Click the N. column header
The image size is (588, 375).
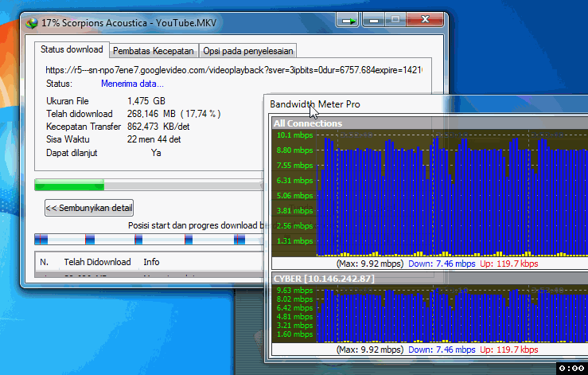[45, 262]
